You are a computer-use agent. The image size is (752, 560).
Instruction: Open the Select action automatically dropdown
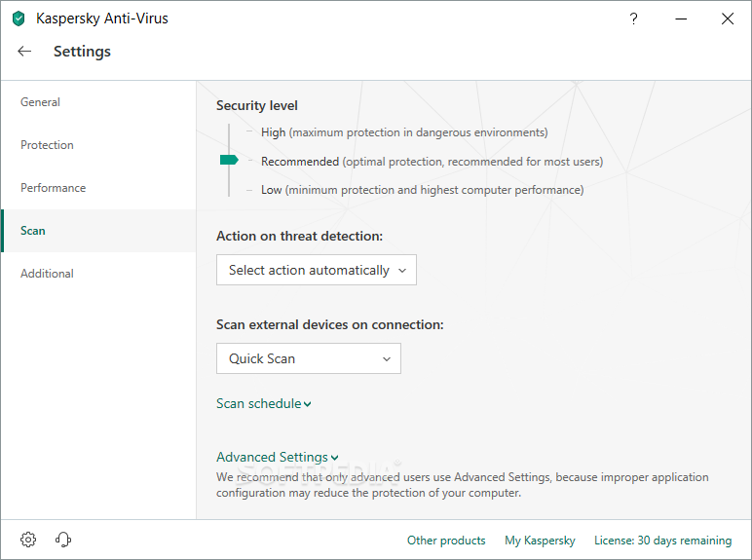point(317,270)
